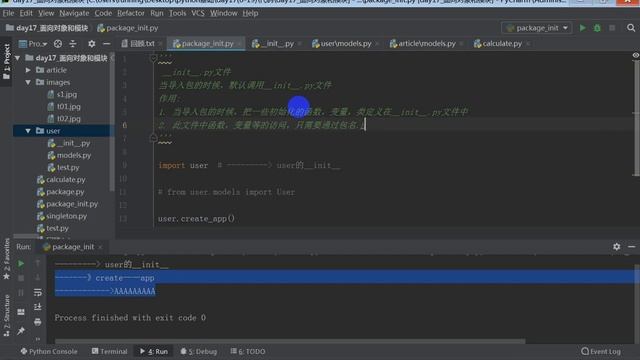Open the Help menu
640x360 pixels.
click(250, 13)
